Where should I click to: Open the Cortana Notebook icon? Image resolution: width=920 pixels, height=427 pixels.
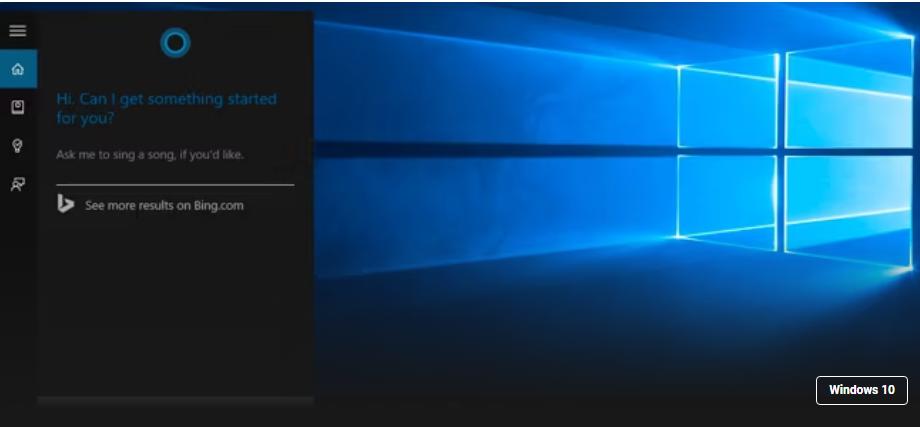[18, 107]
